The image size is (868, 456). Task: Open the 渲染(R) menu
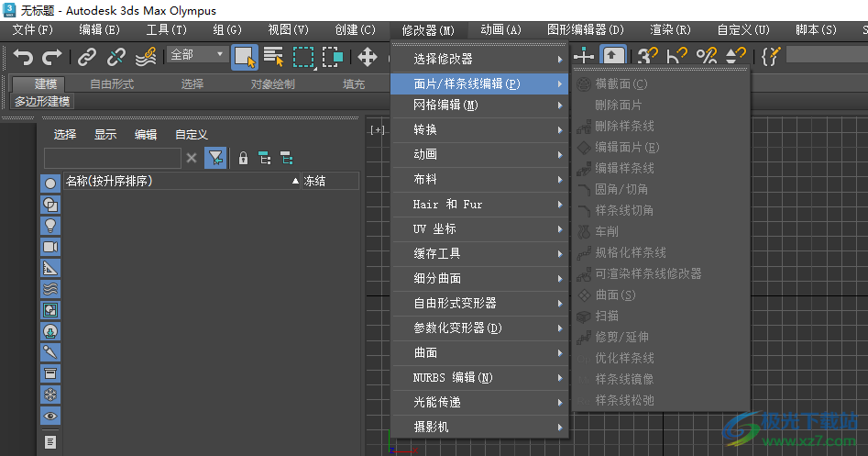coord(670,30)
